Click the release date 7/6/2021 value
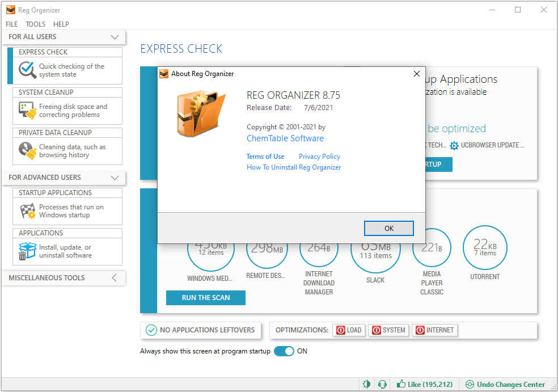 click(x=319, y=108)
